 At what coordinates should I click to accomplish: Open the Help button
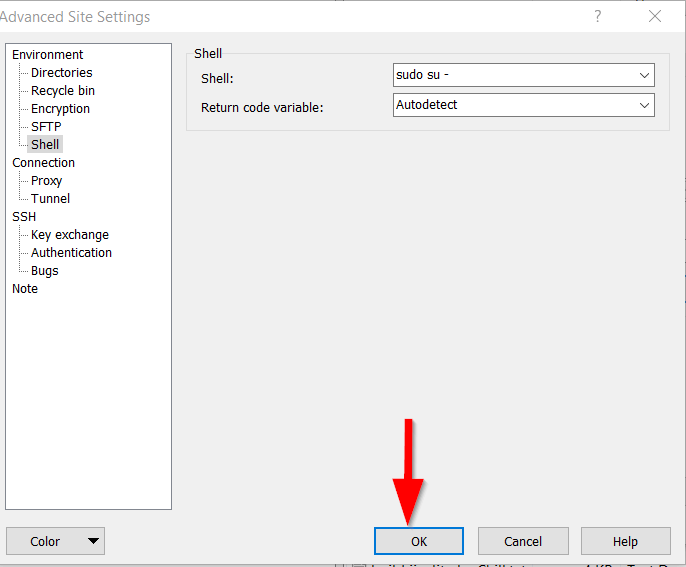625,541
